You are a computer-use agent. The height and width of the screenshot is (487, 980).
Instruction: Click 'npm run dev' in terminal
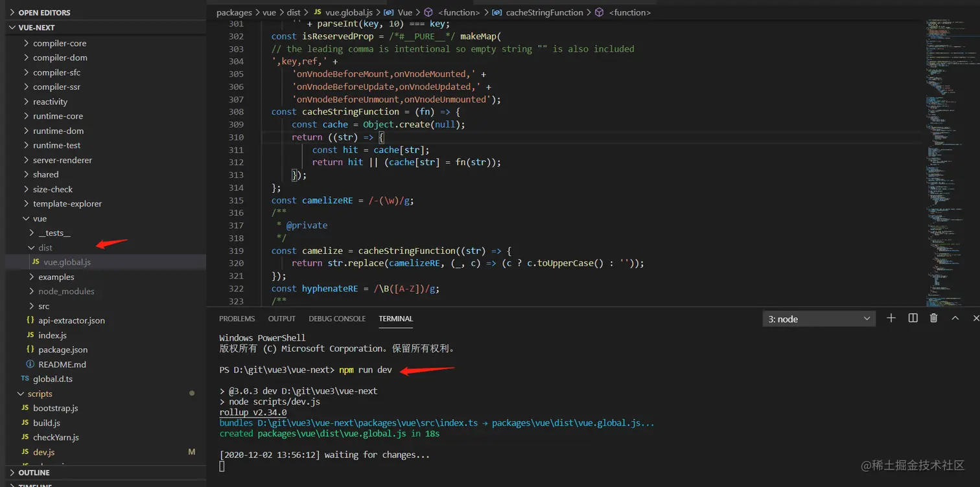(x=366, y=370)
